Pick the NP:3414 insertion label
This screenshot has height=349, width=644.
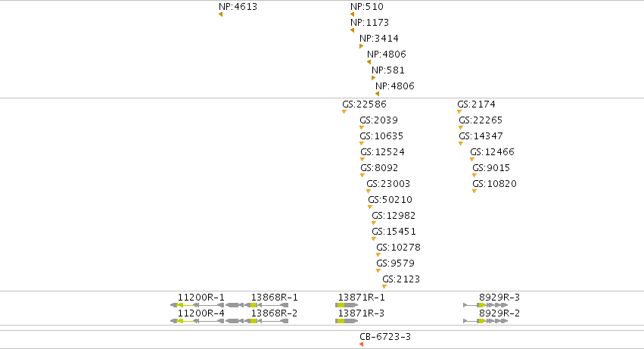point(379,39)
